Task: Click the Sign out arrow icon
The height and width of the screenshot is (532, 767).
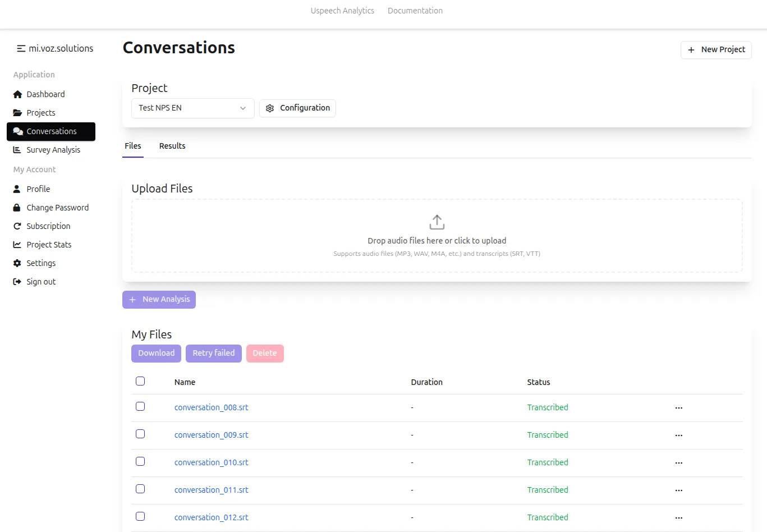Action: pos(17,282)
